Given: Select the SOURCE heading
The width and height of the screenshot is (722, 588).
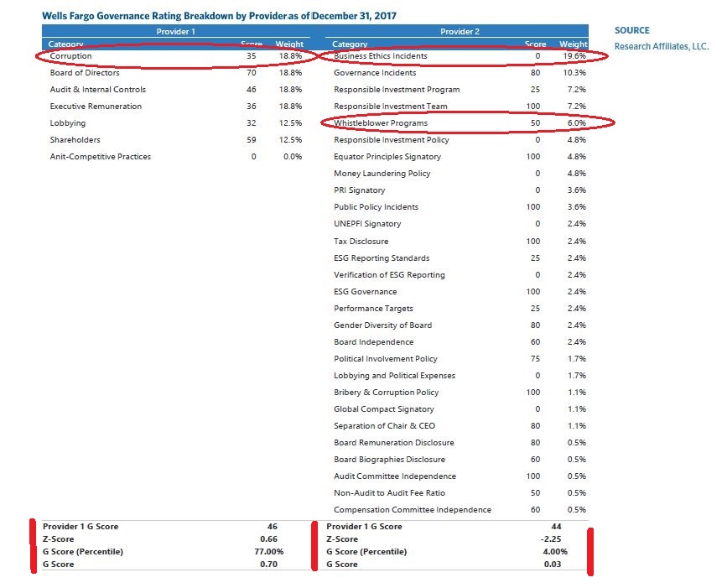Looking at the screenshot, I should [x=631, y=30].
